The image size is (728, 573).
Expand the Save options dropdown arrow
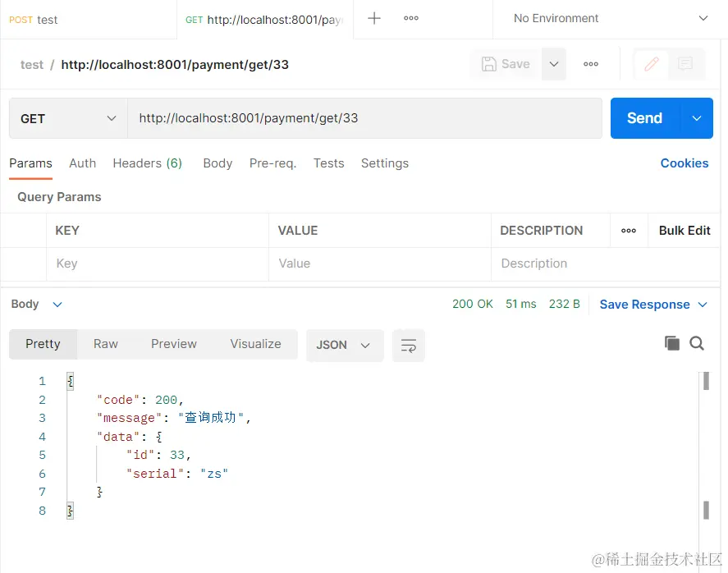(554, 63)
